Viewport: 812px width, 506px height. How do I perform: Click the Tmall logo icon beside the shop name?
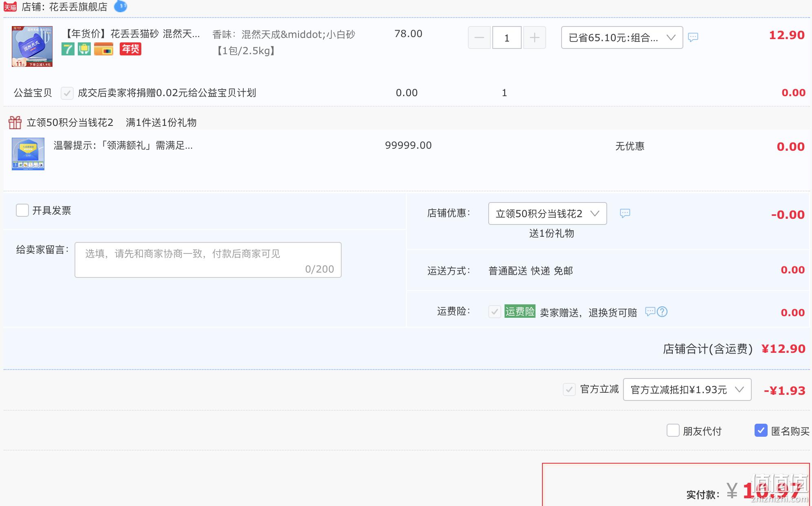[x=10, y=7]
